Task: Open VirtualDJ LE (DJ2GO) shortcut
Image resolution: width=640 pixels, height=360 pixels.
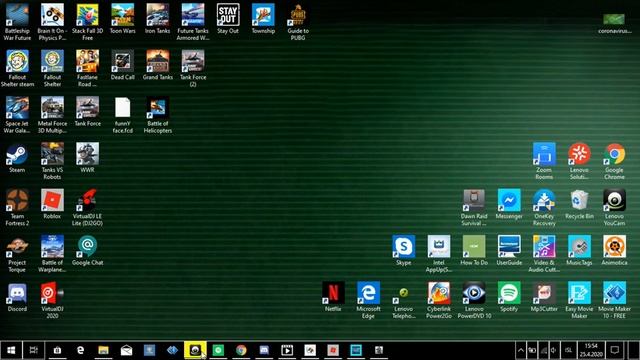Action: 87,207
